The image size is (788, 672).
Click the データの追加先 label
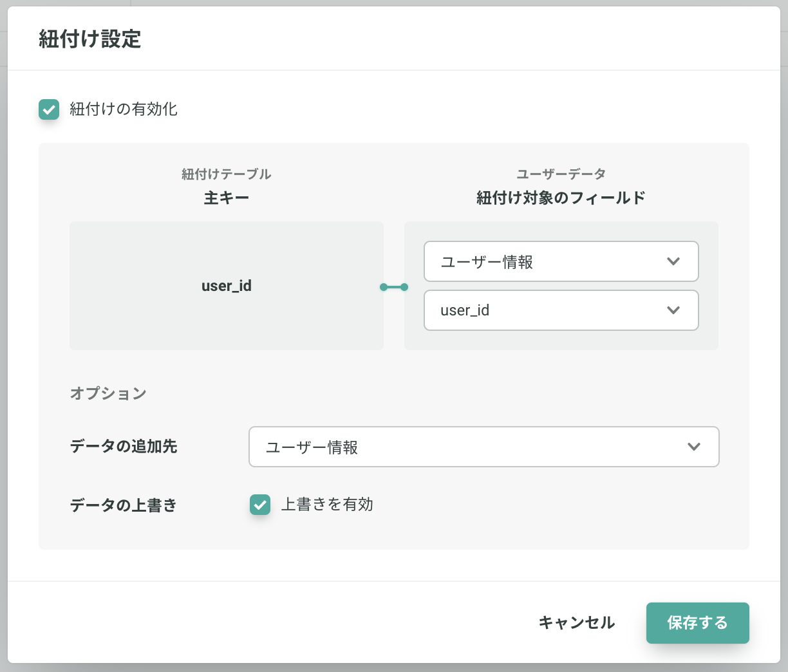(x=124, y=446)
